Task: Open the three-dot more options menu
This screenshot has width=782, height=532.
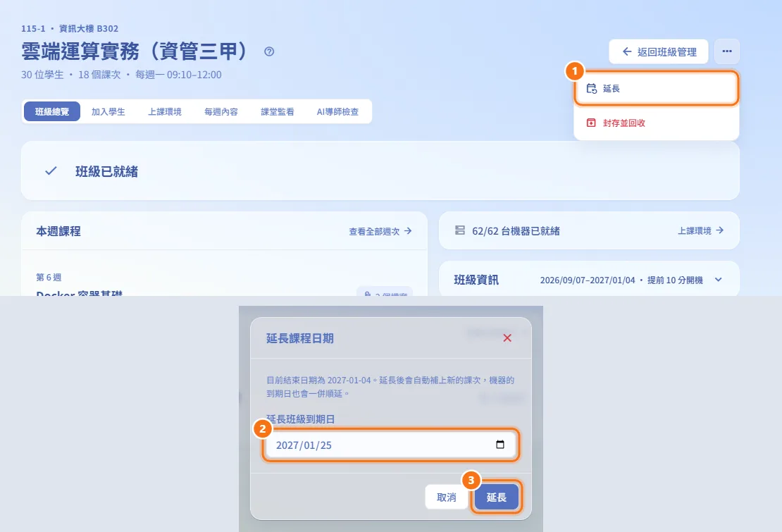Action: point(726,51)
